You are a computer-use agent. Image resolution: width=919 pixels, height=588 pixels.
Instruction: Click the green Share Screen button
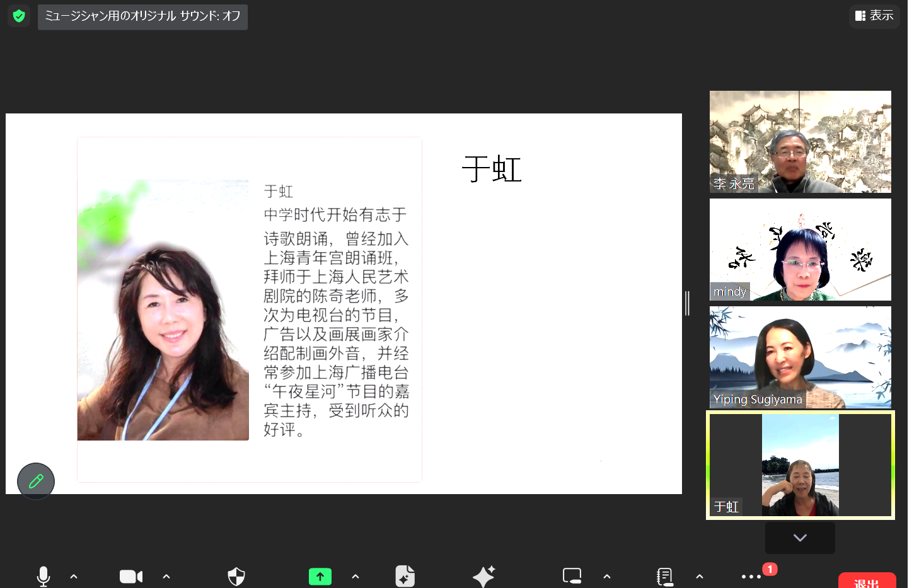(320, 576)
